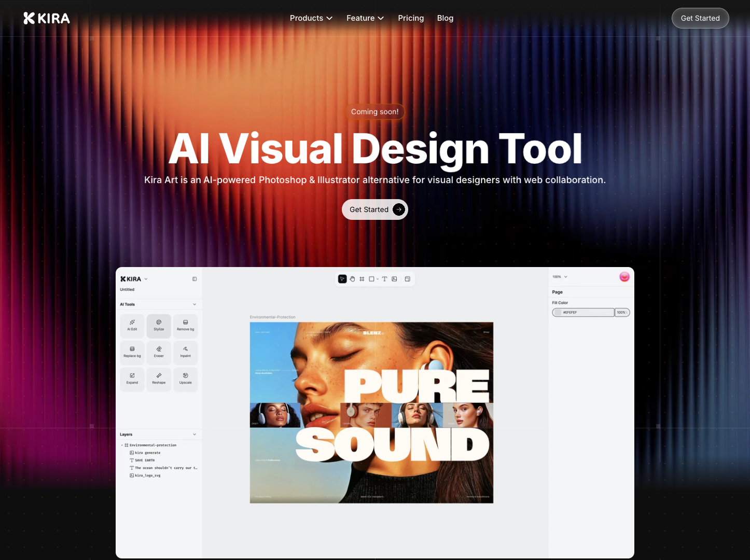Click the Get Started button in header
Screen dimensions: 750x560
pos(700,18)
